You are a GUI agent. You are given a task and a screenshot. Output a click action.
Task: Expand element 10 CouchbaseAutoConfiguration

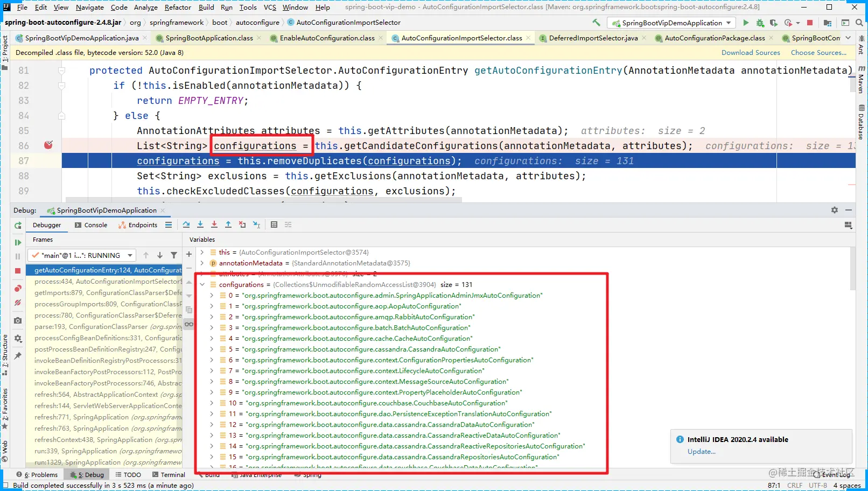pyautogui.click(x=212, y=403)
